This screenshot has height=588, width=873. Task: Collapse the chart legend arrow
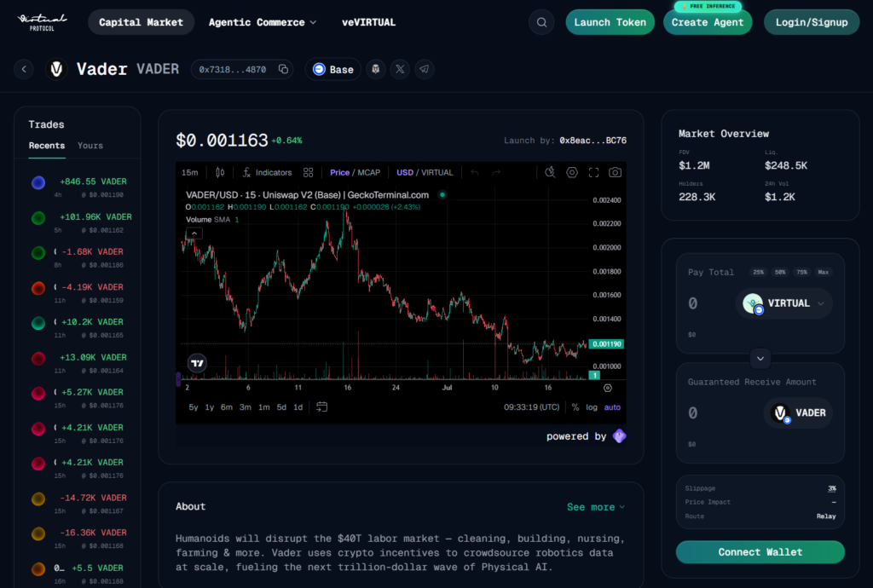pyautogui.click(x=194, y=233)
